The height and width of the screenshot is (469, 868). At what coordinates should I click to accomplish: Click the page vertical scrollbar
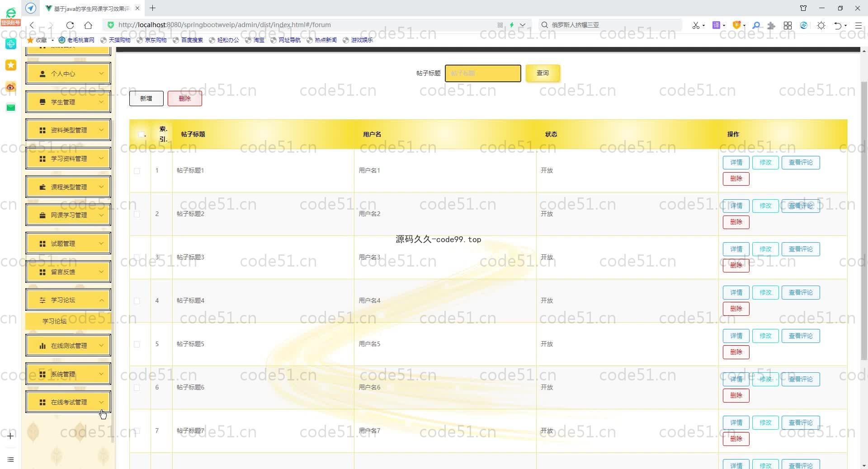tap(864, 220)
